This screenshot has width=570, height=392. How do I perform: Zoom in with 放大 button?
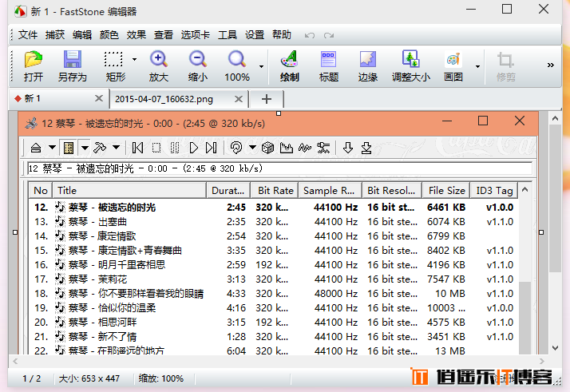pos(159,66)
